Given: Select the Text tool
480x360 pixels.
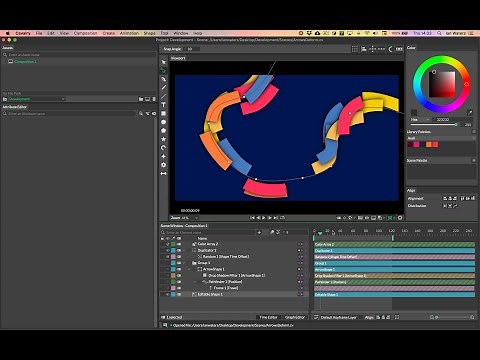Looking at the screenshot, I should pyautogui.click(x=163, y=105).
